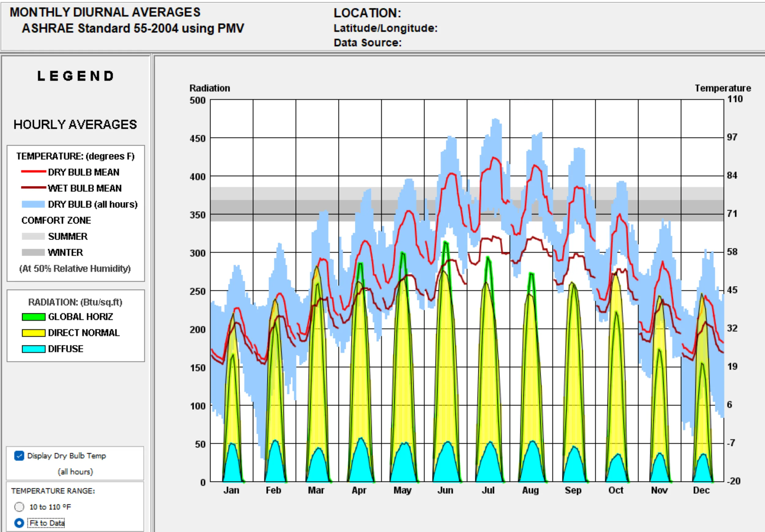Click the Feb month label
Screen dimensions: 765x532
(274, 490)
